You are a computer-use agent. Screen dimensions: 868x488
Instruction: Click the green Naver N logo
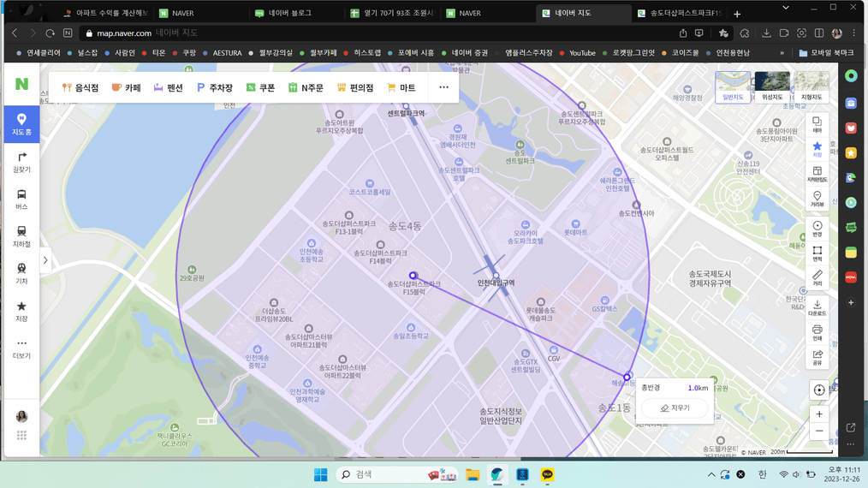(21, 84)
